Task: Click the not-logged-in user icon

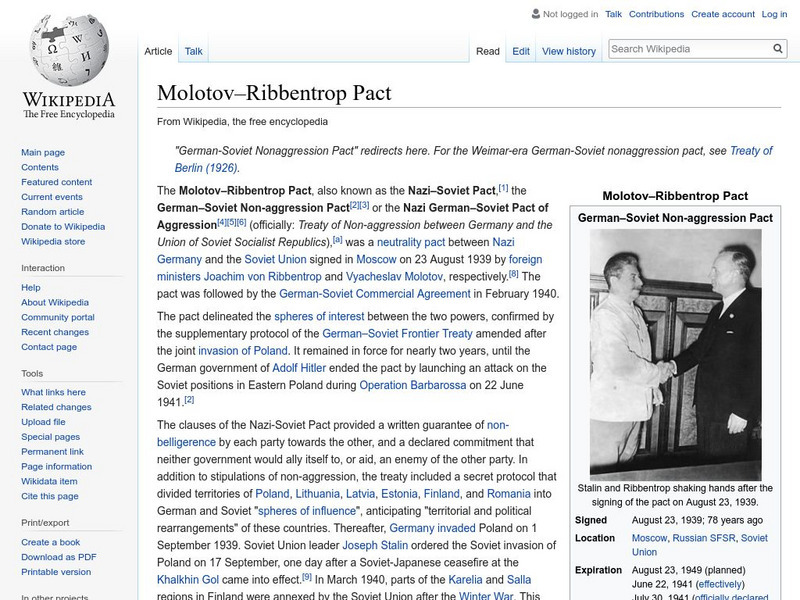Action: (x=536, y=14)
